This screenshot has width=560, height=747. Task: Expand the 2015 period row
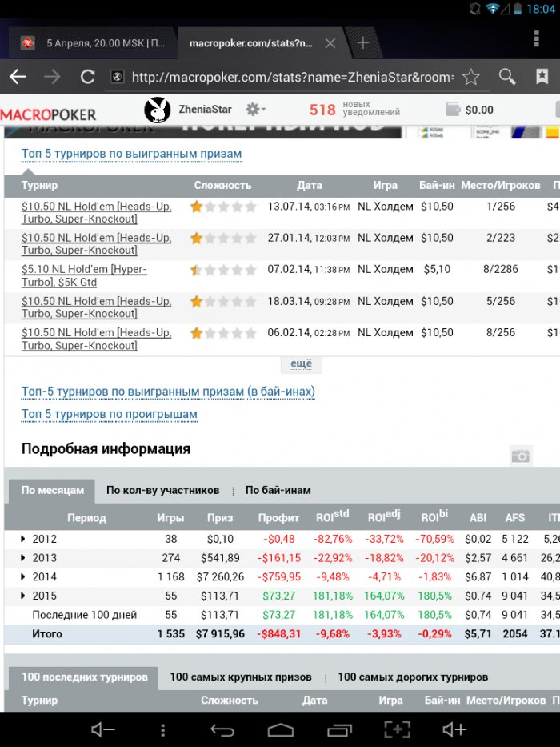pos(23,596)
